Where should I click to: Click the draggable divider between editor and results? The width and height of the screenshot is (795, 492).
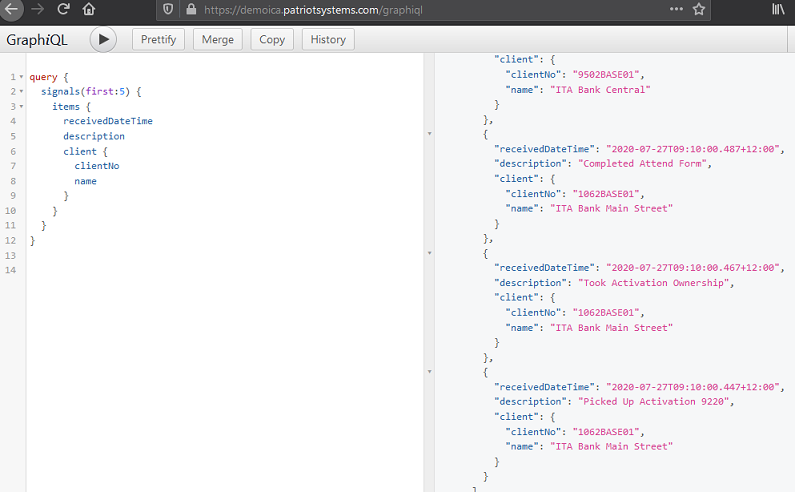[429, 272]
